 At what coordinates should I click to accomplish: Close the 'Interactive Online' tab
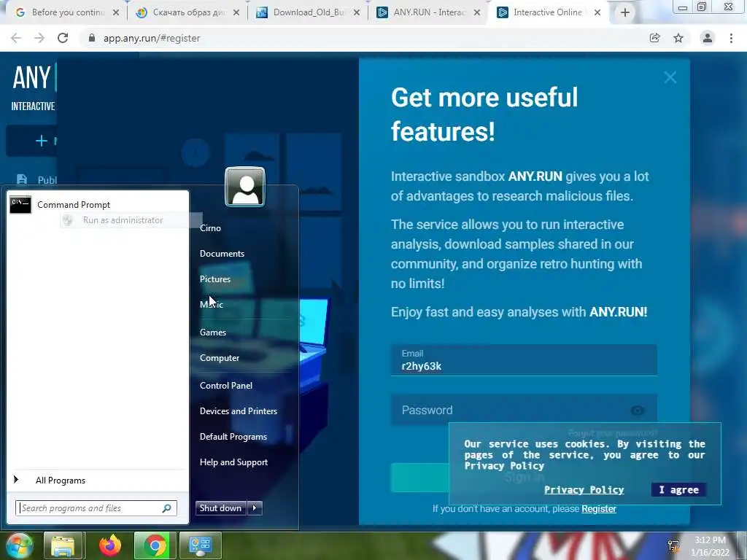pyautogui.click(x=597, y=13)
